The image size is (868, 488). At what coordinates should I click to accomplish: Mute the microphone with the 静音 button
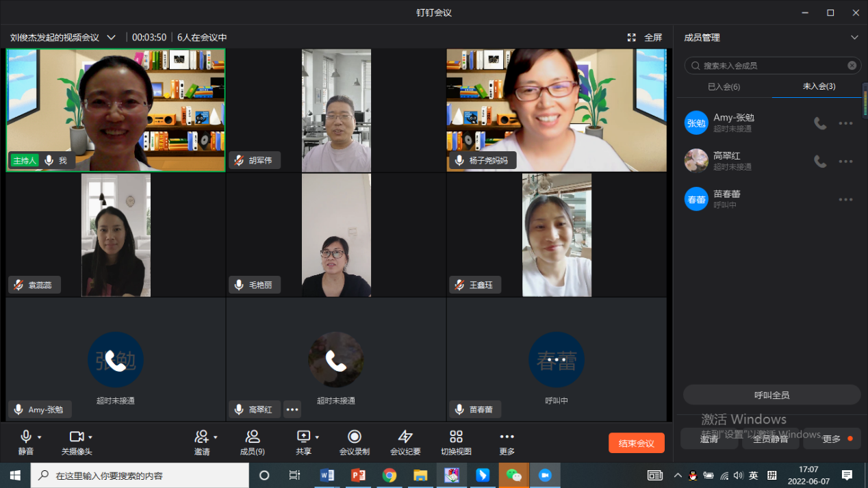click(x=26, y=442)
